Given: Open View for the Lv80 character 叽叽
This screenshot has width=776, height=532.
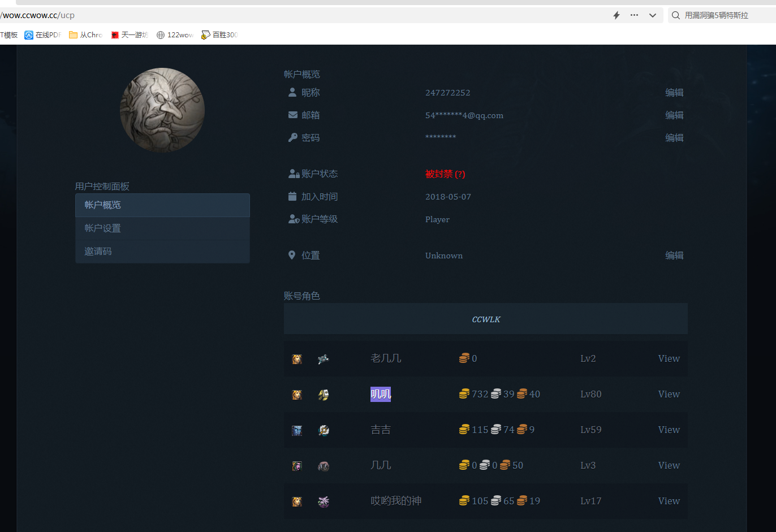Looking at the screenshot, I should pyautogui.click(x=669, y=394).
